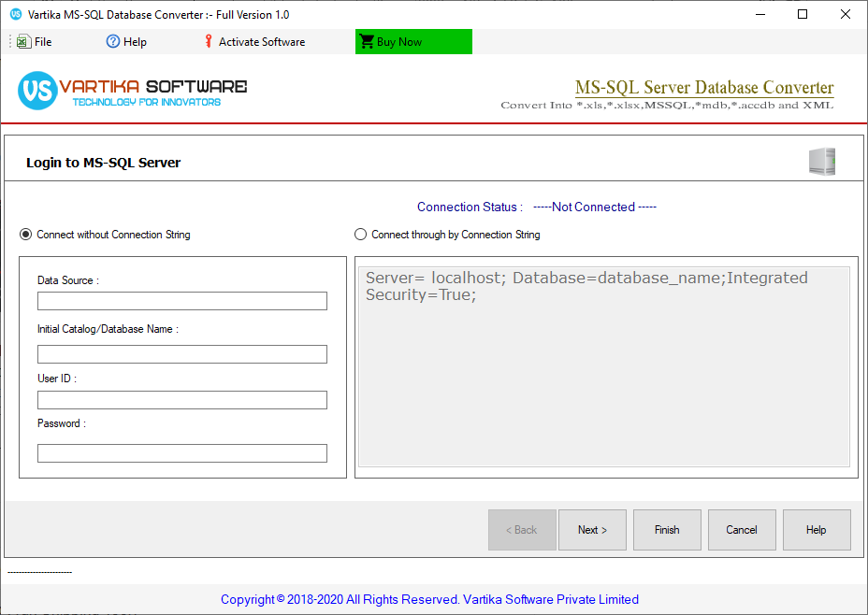Viewport: 868px width, 615px height.
Task: Click the gray server icon in header
Action: coord(822,162)
